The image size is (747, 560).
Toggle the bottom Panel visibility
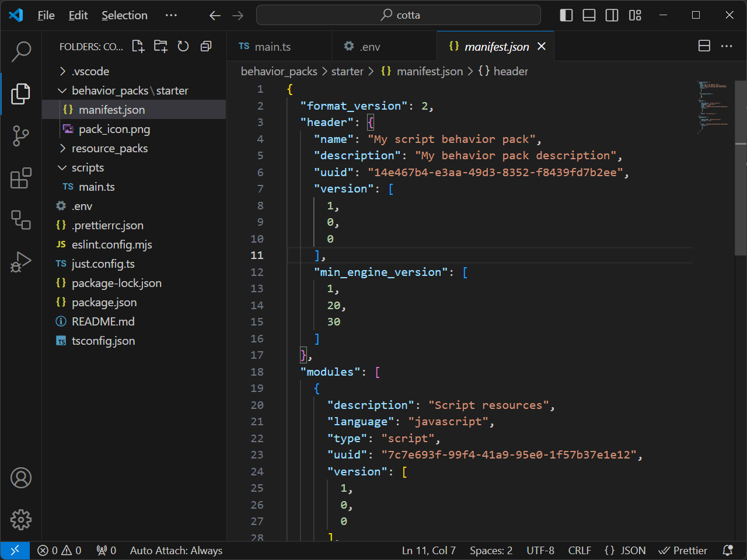[589, 15]
